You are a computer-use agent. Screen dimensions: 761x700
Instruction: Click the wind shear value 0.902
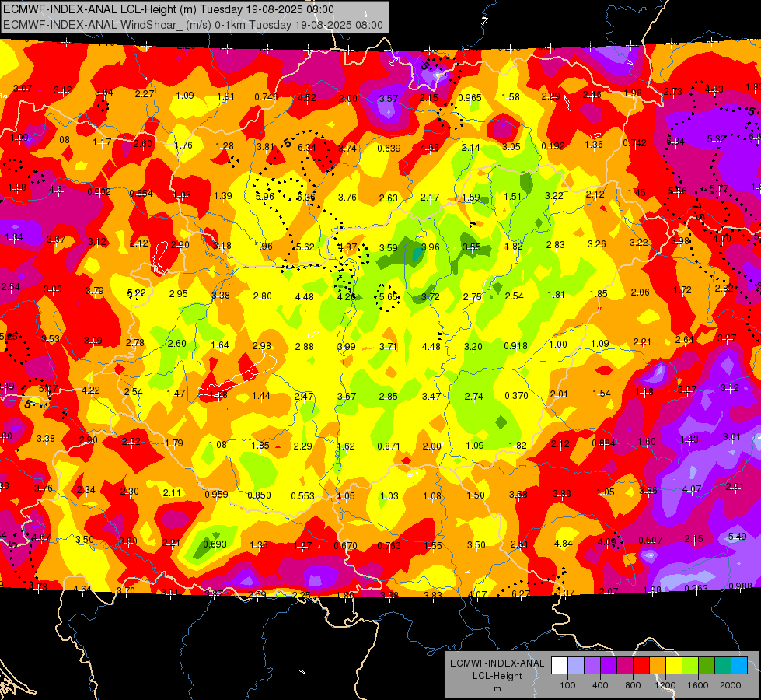99,192
